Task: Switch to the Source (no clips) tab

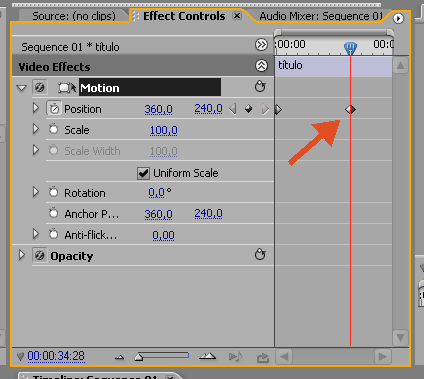Action: [x=74, y=16]
